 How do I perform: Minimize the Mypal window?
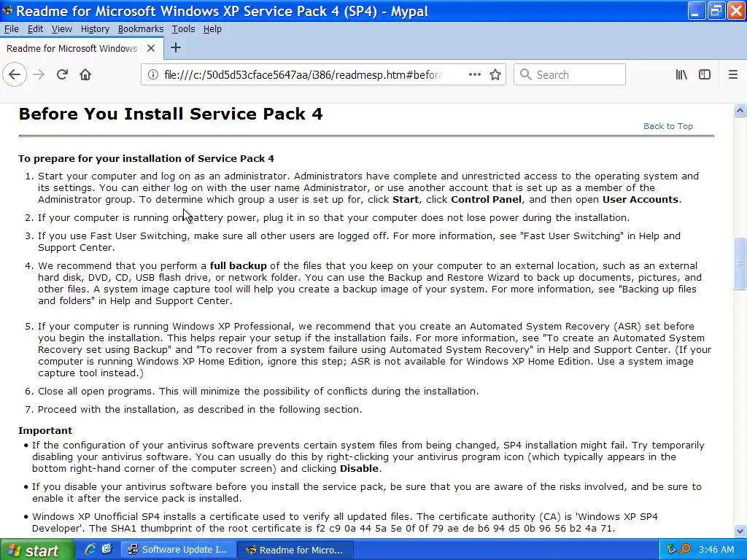[696, 10]
